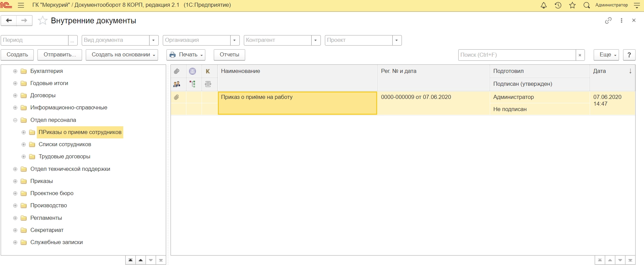The height and width of the screenshot is (265, 644).
Task: Expand the Трудовые договоры folder
Action: tap(24, 157)
